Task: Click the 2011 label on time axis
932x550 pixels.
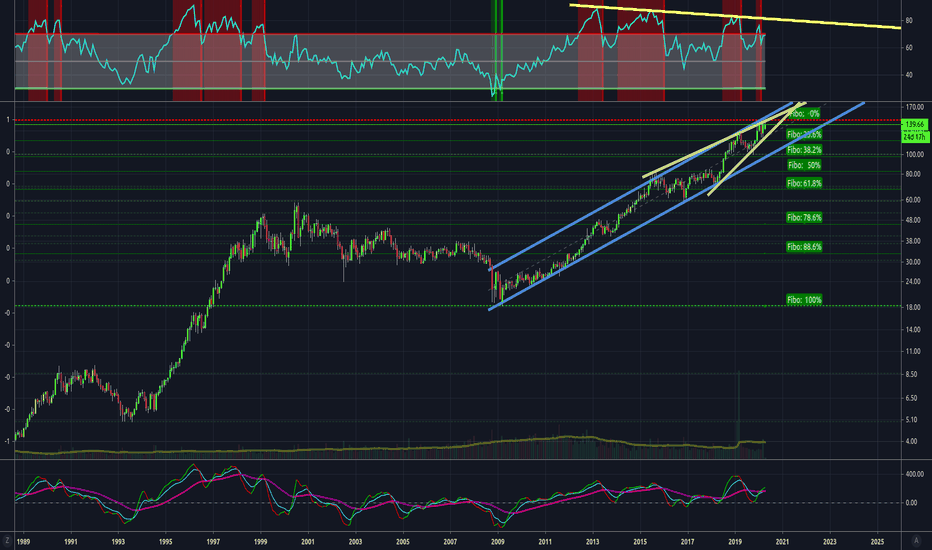Action: pos(545,542)
